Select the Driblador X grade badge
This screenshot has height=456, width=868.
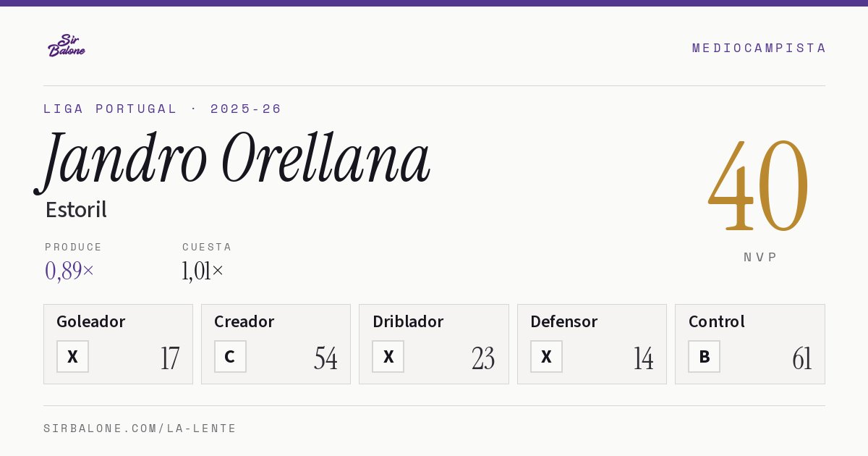click(388, 357)
